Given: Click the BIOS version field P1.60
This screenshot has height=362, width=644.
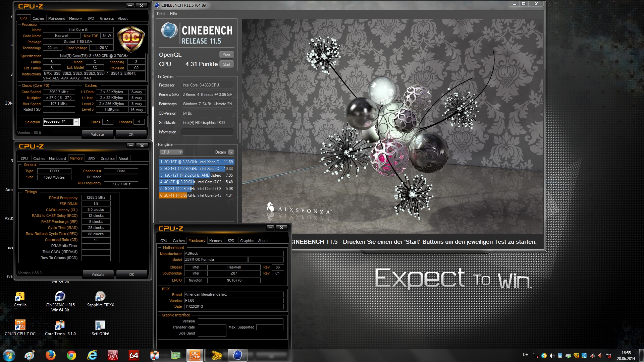Looking at the screenshot, I should (x=234, y=301).
